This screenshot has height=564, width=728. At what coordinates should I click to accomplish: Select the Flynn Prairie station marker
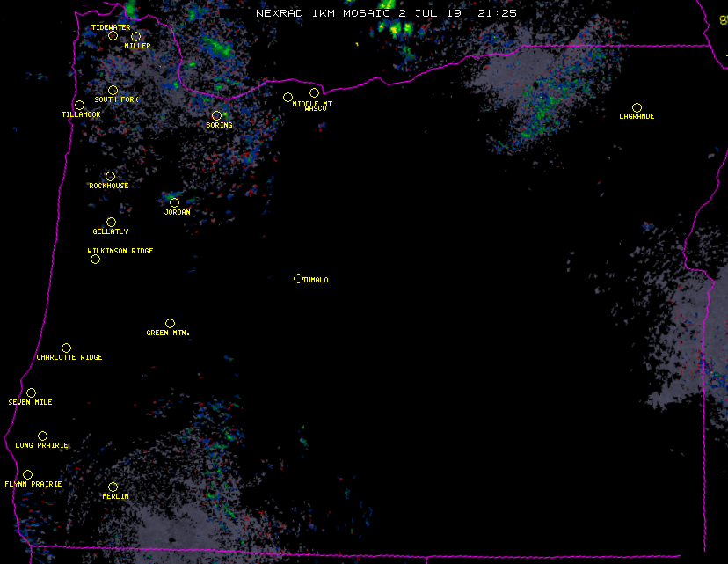pos(27,474)
